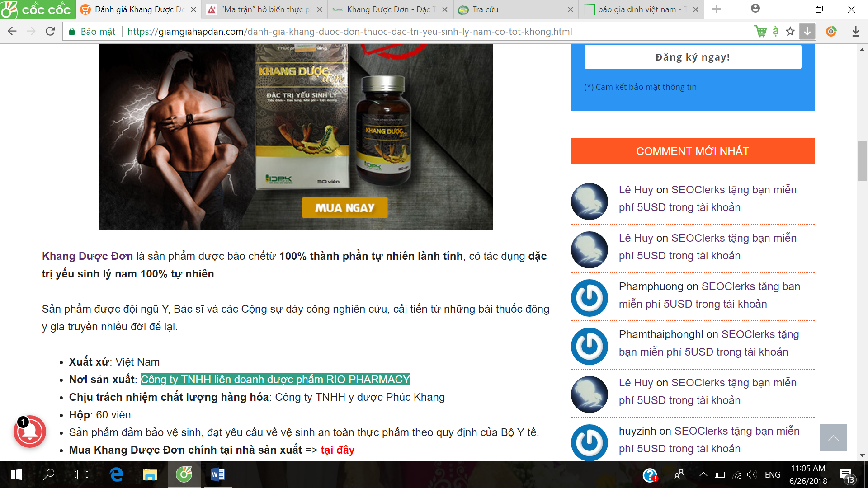Click the red notification bell icon
The image size is (868, 488).
(x=30, y=432)
